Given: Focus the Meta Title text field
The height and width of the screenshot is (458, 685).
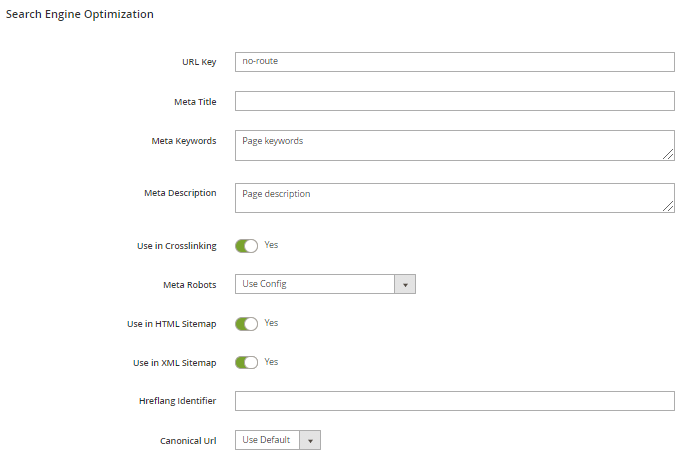Looking at the screenshot, I should tap(454, 101).
